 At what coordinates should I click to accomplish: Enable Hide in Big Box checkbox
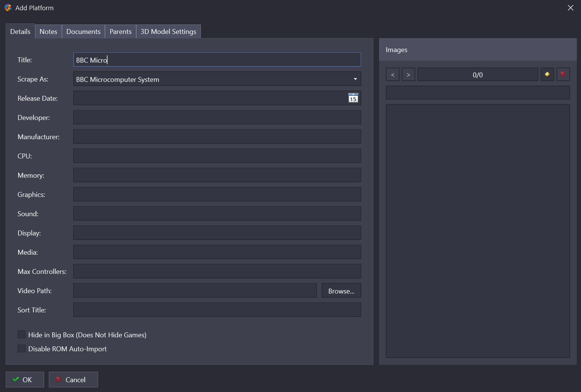click(x=22, y=335)
